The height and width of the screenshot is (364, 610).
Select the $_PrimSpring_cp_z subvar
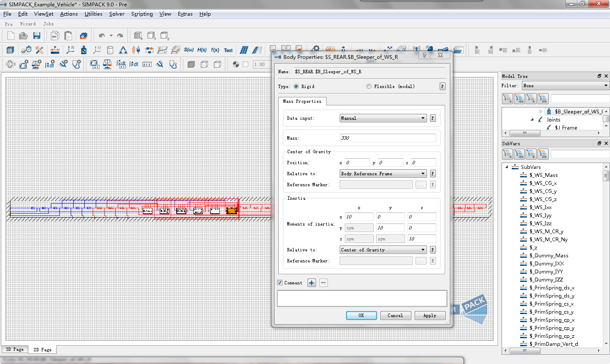point(552,336)
